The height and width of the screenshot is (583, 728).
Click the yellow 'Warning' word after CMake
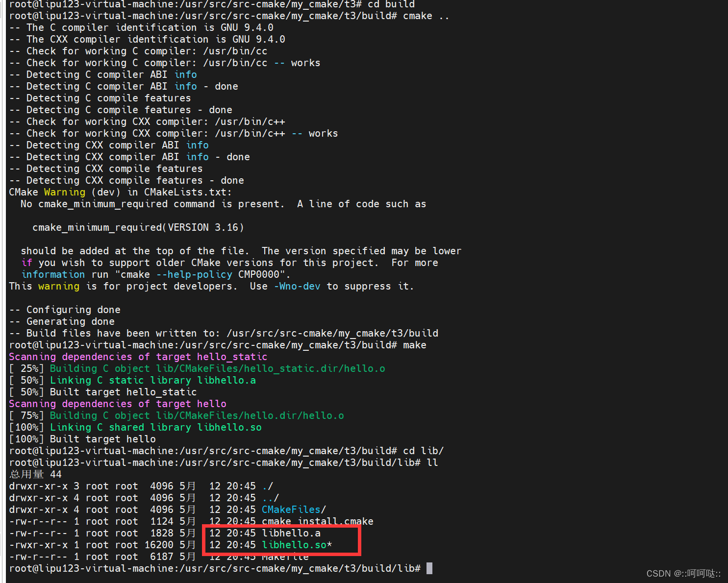(65, 192)
